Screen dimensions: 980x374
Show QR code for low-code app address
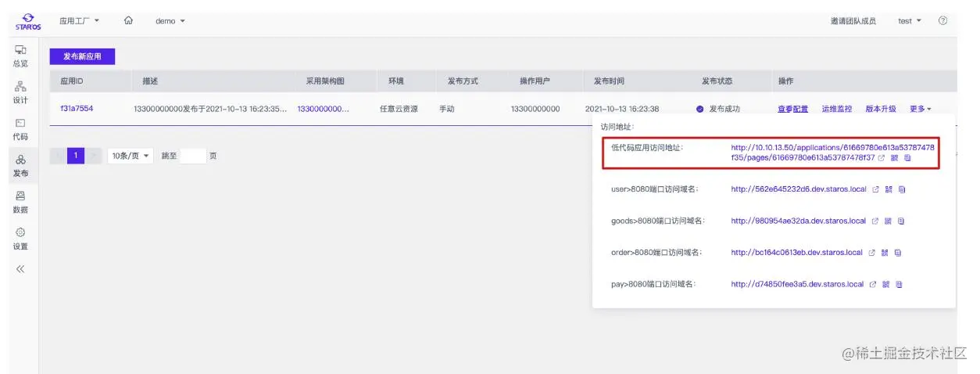tap(894, 158)
